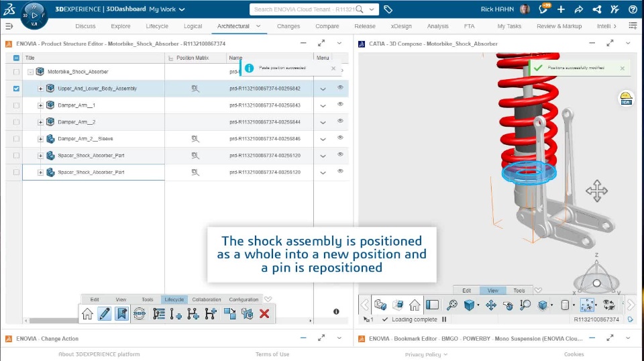Check the Motorbike_Shock_Absorber row checkbox

[16, 72]
